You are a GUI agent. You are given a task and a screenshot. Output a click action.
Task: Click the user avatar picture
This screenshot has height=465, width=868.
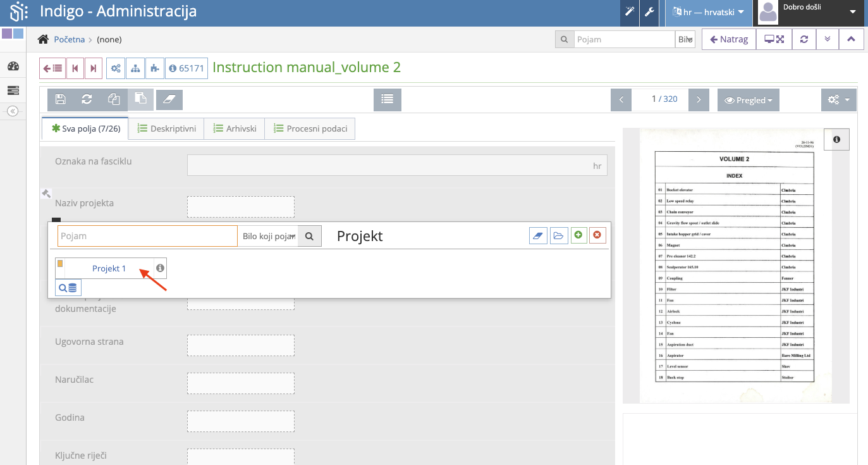pyautogui.click(x=767, y=11)
